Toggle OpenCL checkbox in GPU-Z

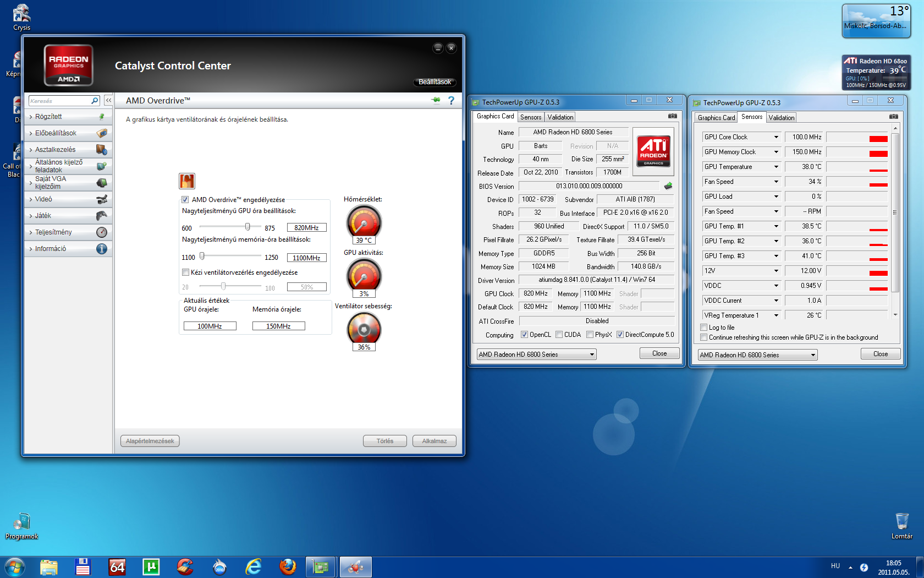525,335
